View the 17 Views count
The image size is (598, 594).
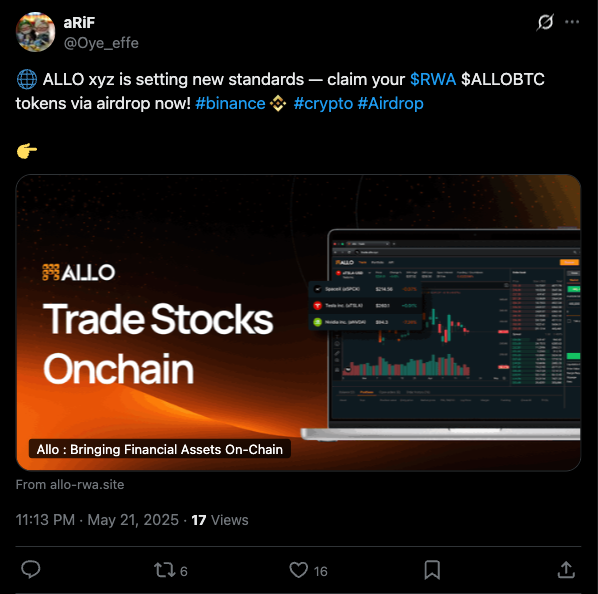[x=220, y=520]
